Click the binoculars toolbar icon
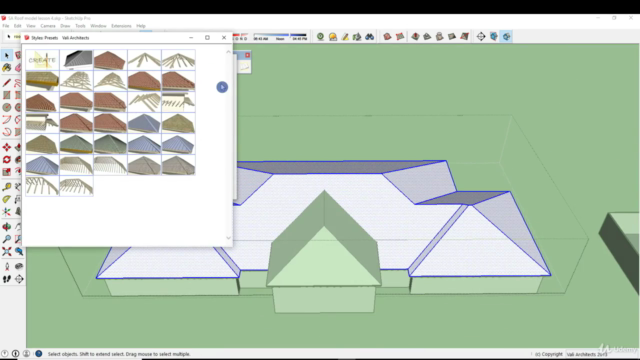Screen dimensions: 640x360 (x=369, y=37)
